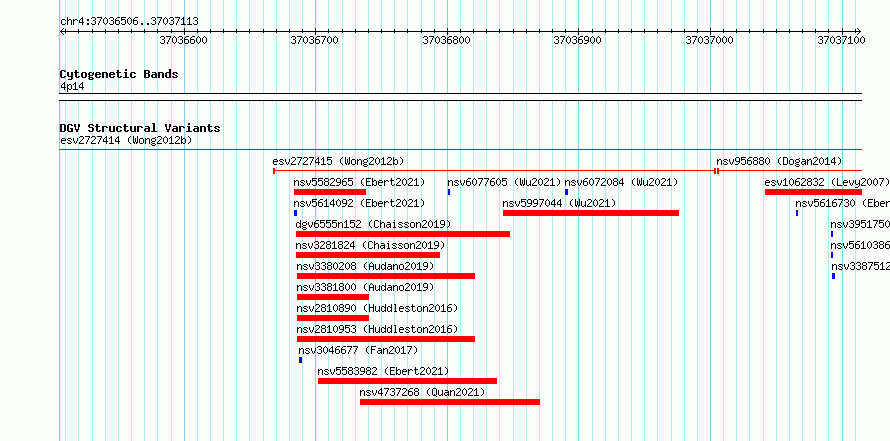Click the 37037000 ruler position label

coord(710,40)
